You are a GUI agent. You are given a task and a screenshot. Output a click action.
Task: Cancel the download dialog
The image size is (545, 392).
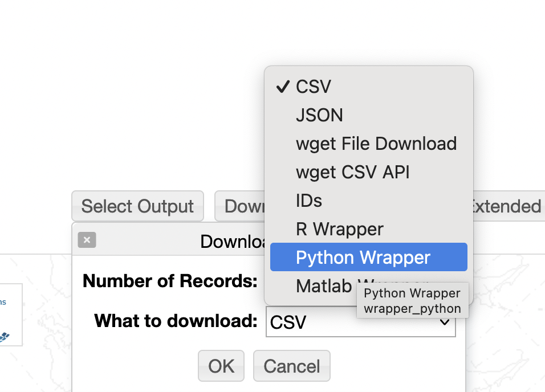click(x=291, y=366)
